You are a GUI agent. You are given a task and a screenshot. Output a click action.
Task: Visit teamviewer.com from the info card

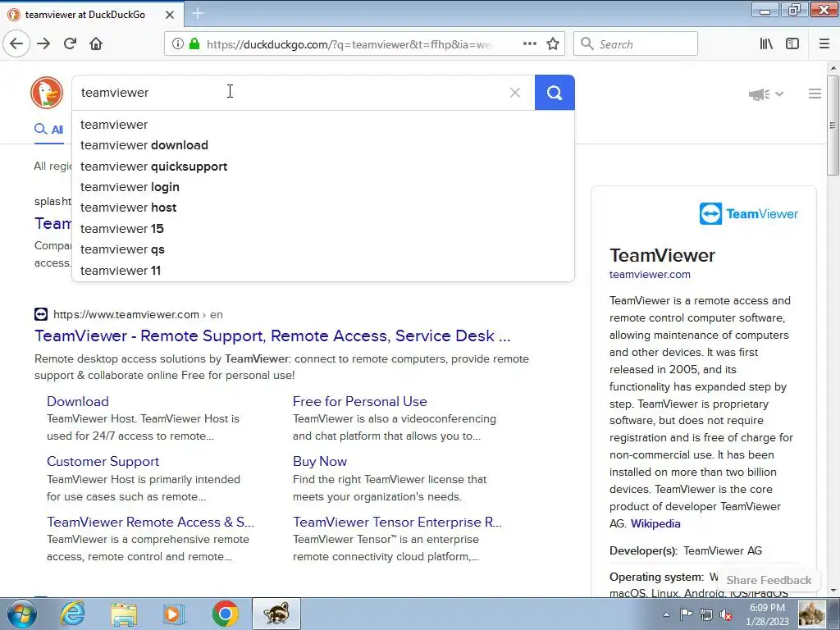pos(650,274)
